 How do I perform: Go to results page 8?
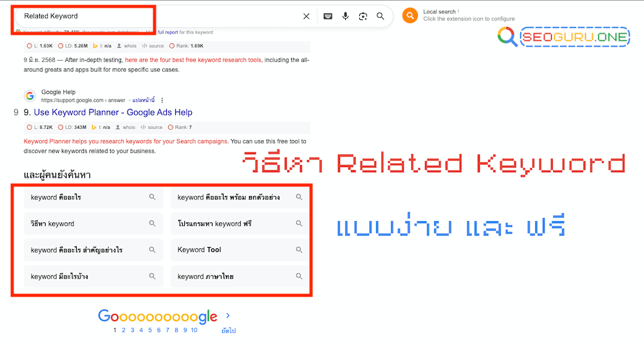coord(176,330)
